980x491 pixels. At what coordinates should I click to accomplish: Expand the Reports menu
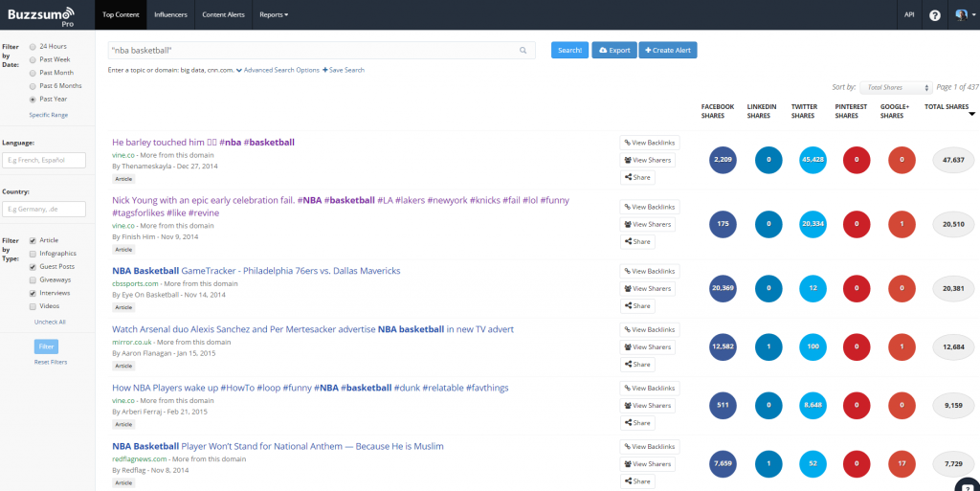click(x=274, y=15)
